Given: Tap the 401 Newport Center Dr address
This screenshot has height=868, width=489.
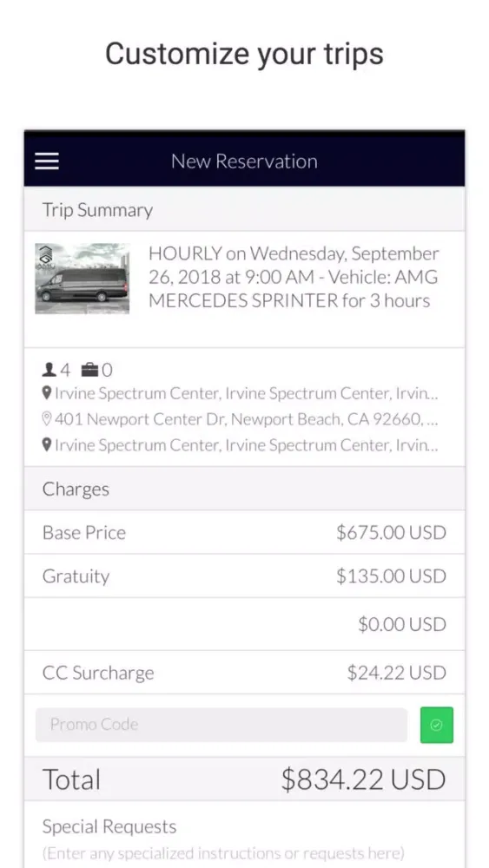Looking at the screenshot, I should pos(247,419).
